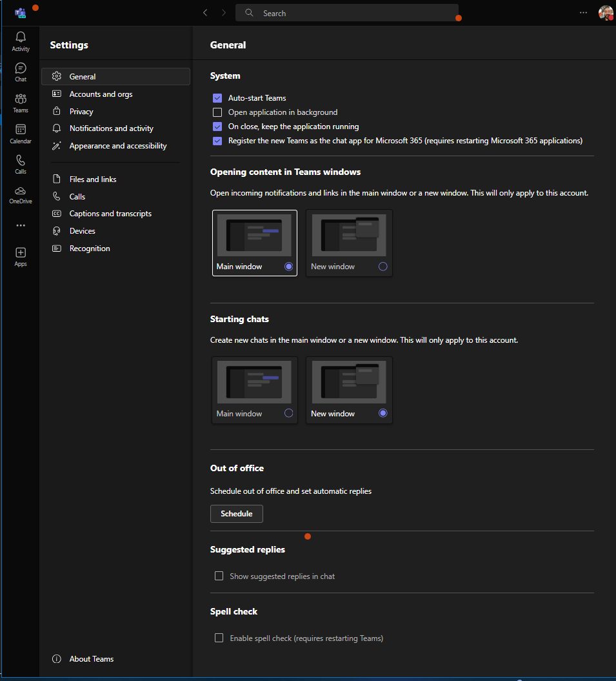Click the wand icon beside Appearance and accessibility
The width and height of the screenshot is (616, 681).
pyautogui.click(x=56, y=145)
